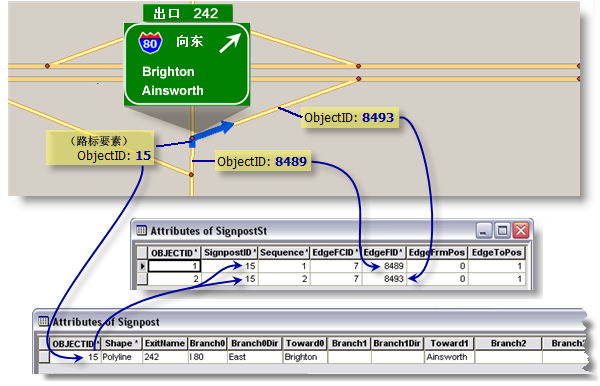Click the SignpostSt table window icon
Viewport: 600px width, 386px height.
coord(141,230)
